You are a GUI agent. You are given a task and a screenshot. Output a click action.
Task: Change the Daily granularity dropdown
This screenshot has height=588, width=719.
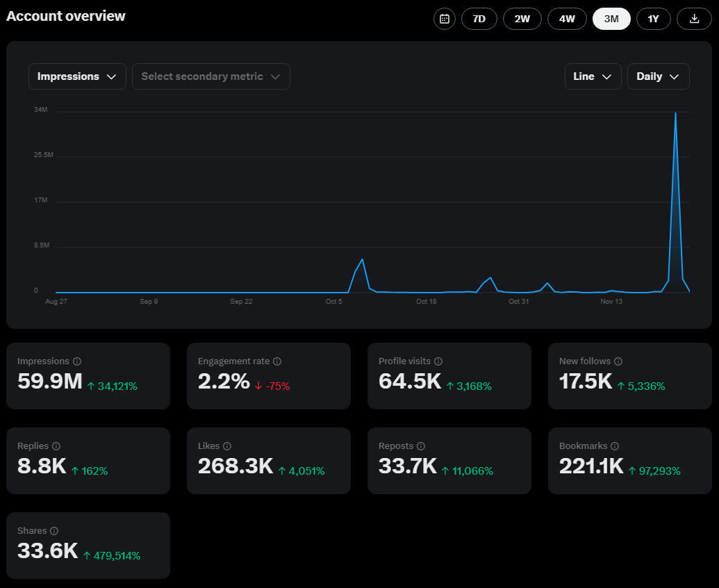(658, 76)
